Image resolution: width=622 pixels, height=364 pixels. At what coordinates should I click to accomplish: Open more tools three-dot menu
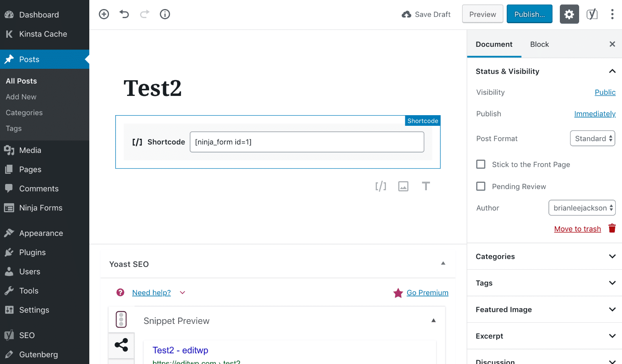pos(612,14)
